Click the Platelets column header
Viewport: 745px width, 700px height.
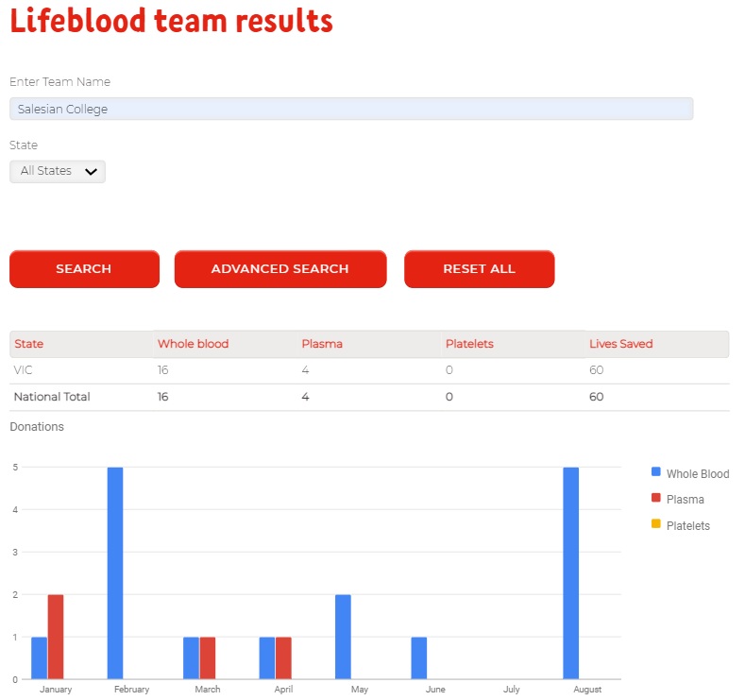coord(469,344)
